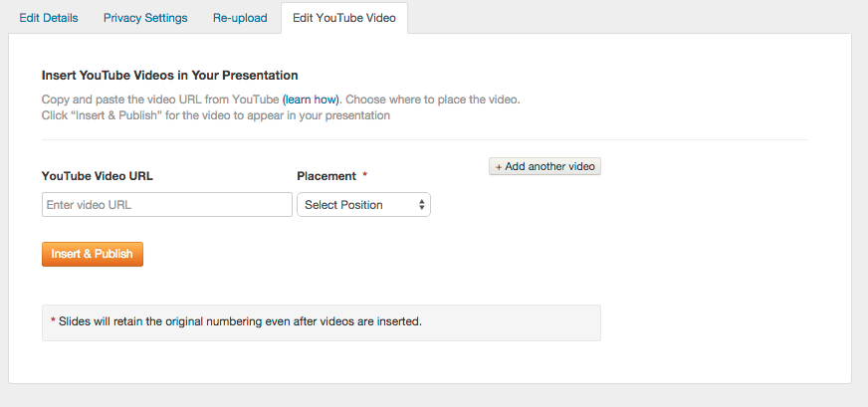This screenshot has height=407, width=868.
Task: Click the Add another video button
Action: [x=544, y=166]
